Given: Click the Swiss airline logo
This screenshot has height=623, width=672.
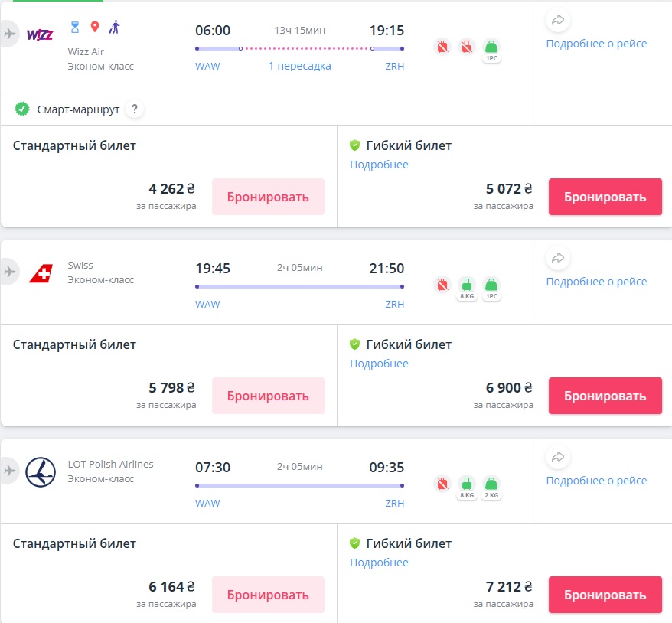Looking at the screenshot, I should pos(41,273).
